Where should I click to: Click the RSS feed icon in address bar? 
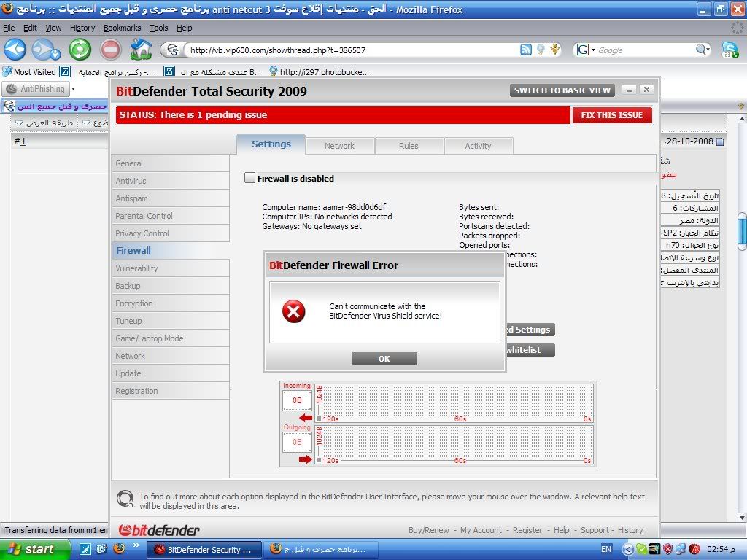525,50
